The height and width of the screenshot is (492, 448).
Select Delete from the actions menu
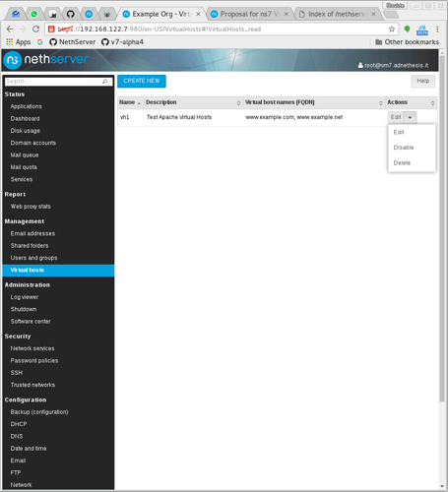click(x=402, y=163)
